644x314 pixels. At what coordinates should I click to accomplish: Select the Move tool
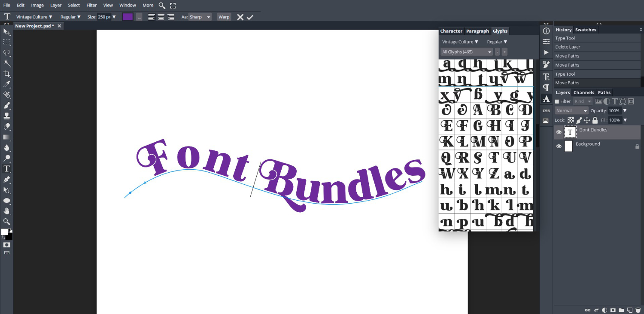pyautogui.click(x=7, y=32)
